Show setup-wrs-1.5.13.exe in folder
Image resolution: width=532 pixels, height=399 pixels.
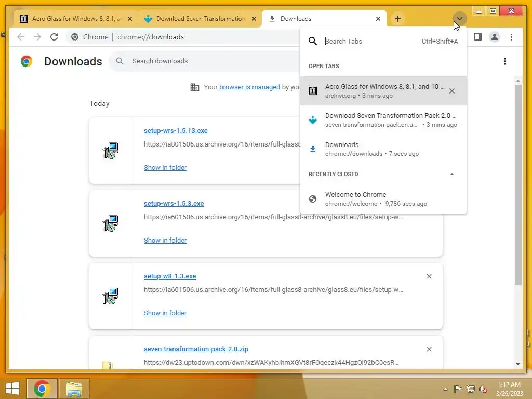(165, 168)
